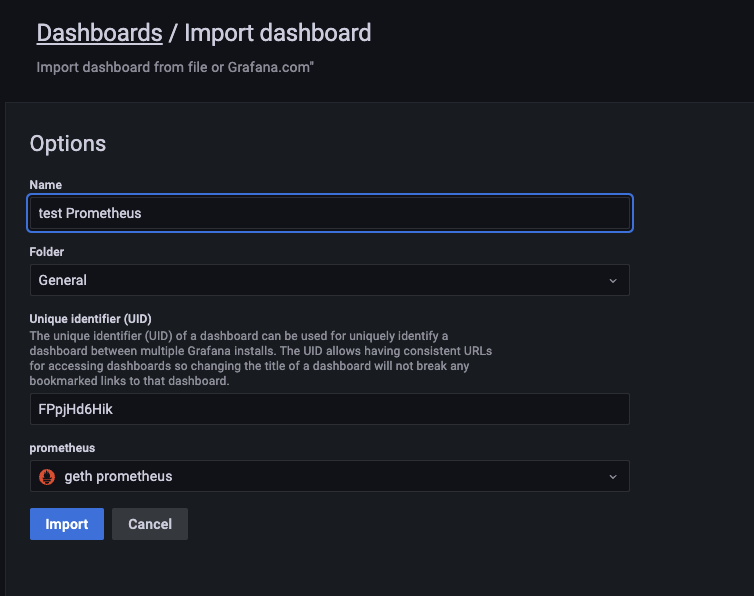Open the prometheus data source dropdown
This screenshot has width=754, height=596.
pos(330,476)
